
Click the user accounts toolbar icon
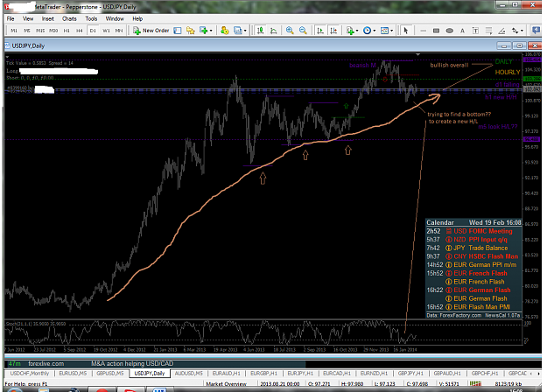(x=225, y=31)
